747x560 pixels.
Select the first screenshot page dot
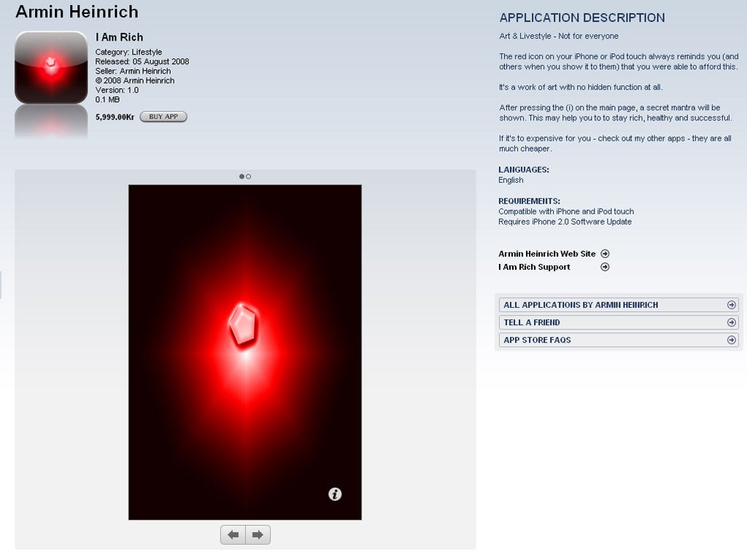click(x=241, y=176)
